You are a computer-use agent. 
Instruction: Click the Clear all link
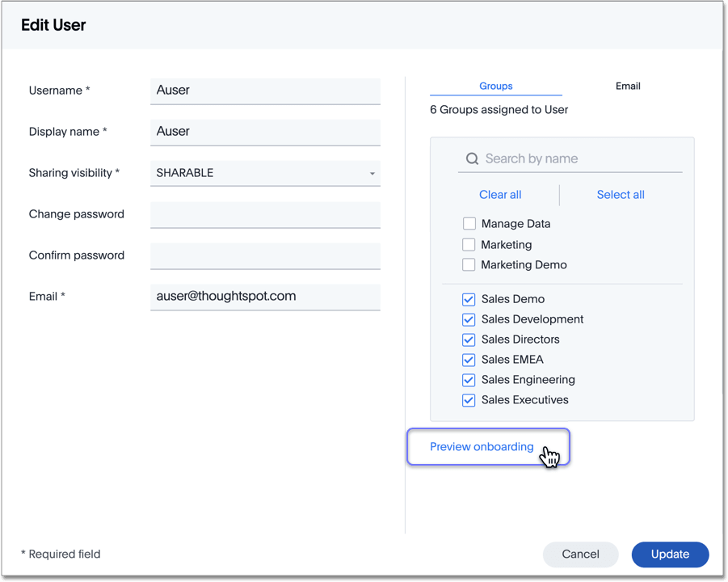coord(499,195)
